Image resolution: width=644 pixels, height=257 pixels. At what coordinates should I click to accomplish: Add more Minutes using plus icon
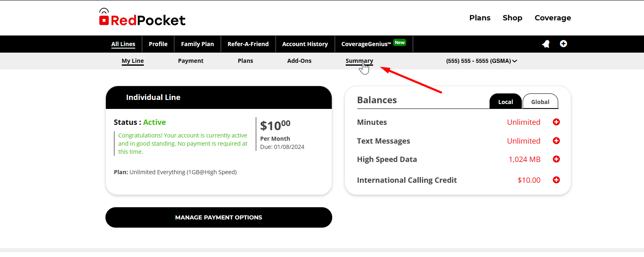[x=556, y=122]
